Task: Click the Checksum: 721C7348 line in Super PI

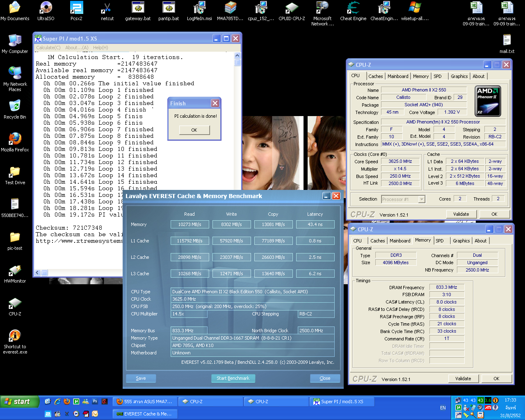Action: click(x=69, y=228)
